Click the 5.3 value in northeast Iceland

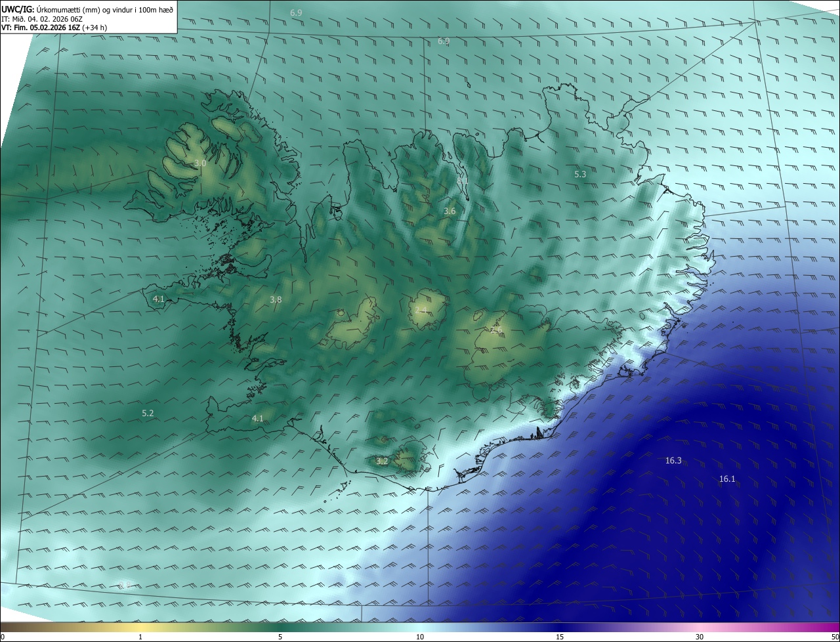click(x=580, y=175)
